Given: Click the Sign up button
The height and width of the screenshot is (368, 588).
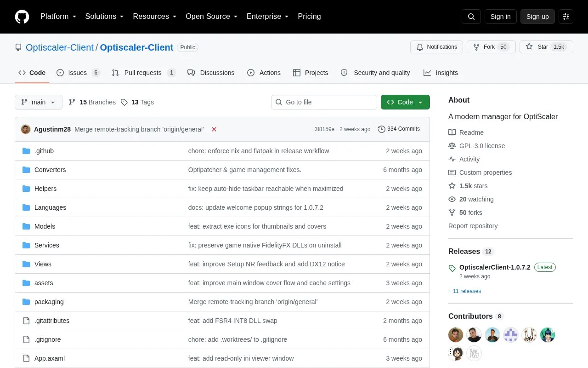Looking at the screenshot, I should pyautogui.click(x=537, y=17).
